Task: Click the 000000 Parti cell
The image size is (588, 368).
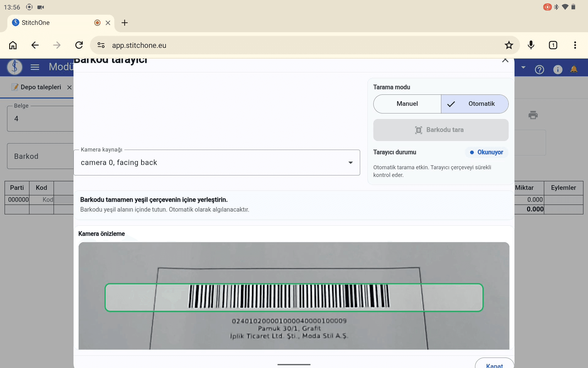Action: (x=17, y=200)
